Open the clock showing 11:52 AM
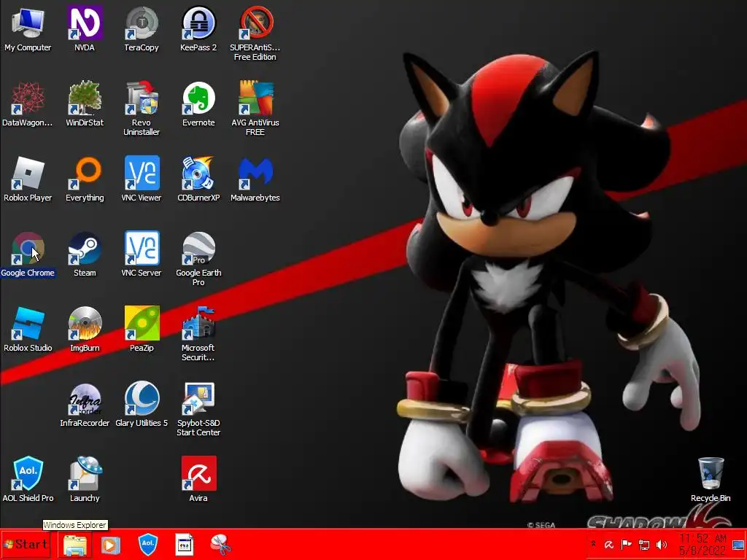 tap(703, 544)
